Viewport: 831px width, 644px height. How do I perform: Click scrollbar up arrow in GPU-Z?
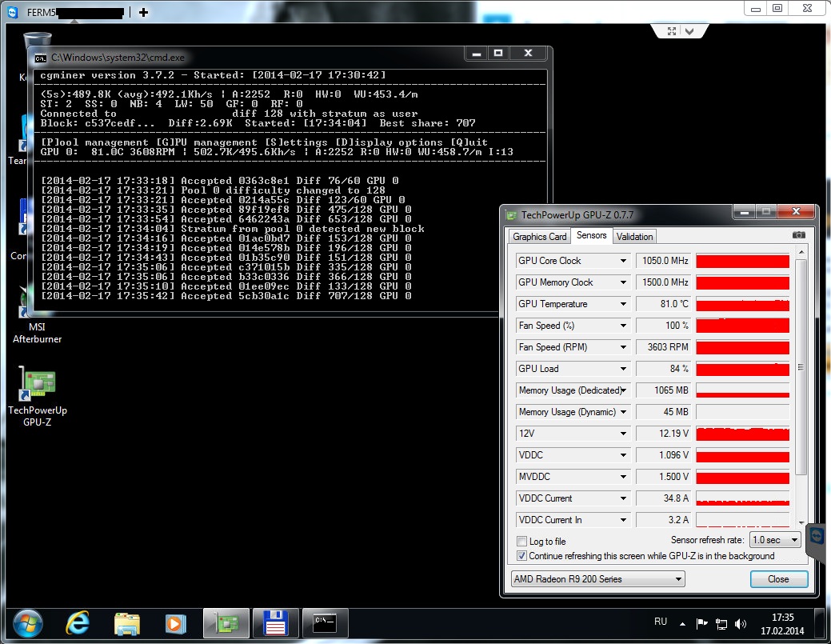coord(801,252)
